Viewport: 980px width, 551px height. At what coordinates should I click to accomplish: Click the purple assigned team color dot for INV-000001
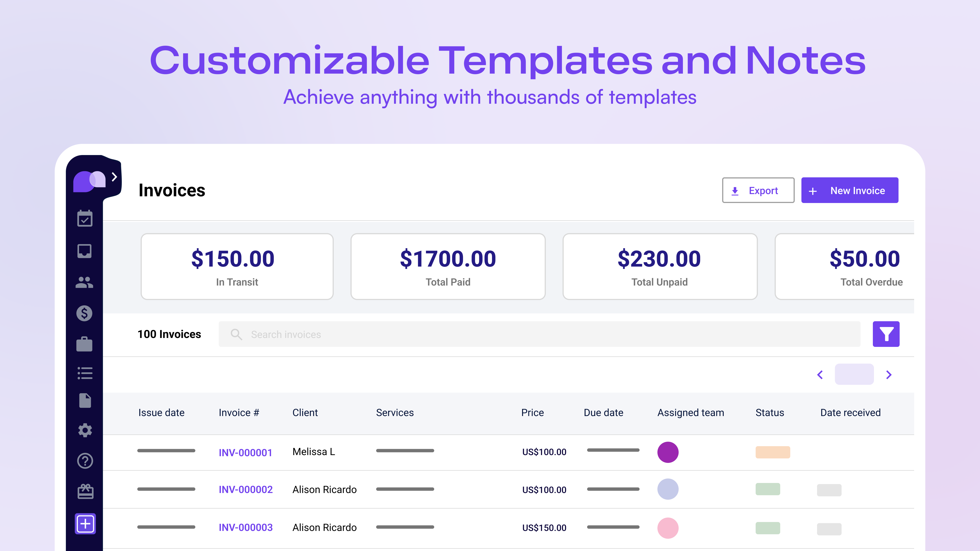coord(668,452)
